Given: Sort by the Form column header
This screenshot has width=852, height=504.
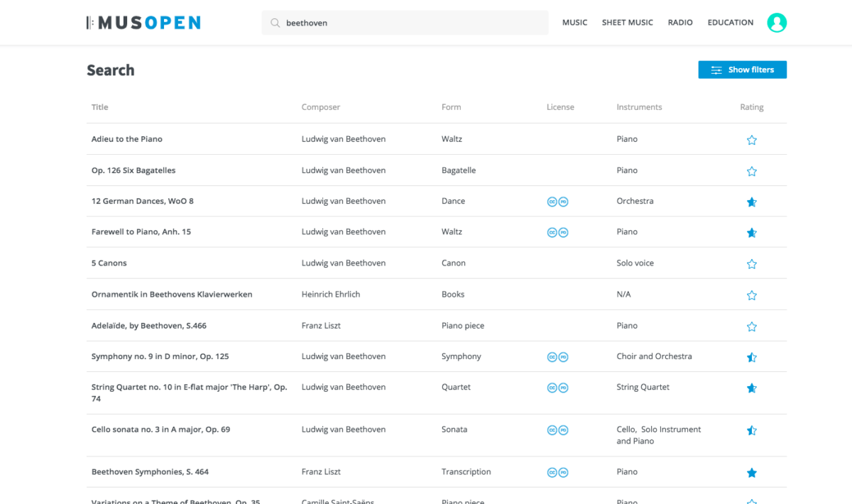Looking at the screenshot, I should tap(451, 107).
